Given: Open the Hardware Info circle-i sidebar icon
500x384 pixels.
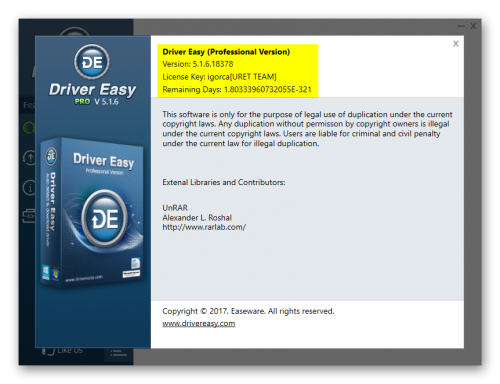Looking at the screenshot, I should pos(29,188).
